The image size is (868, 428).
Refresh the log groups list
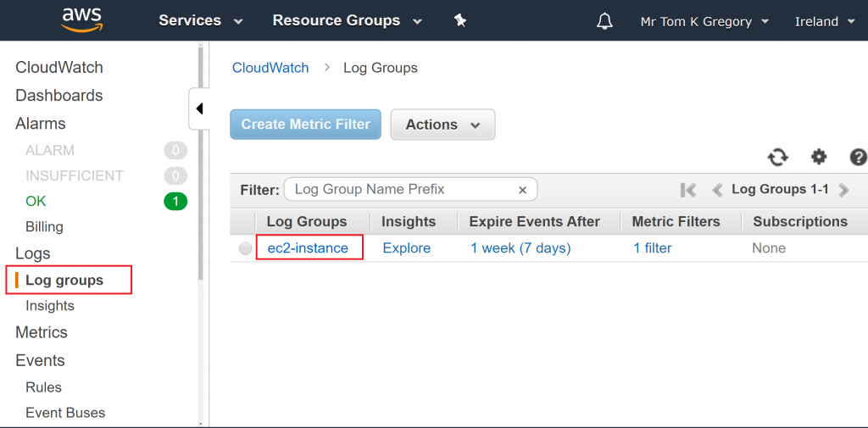pyautogui.click(x=777, y=157)
